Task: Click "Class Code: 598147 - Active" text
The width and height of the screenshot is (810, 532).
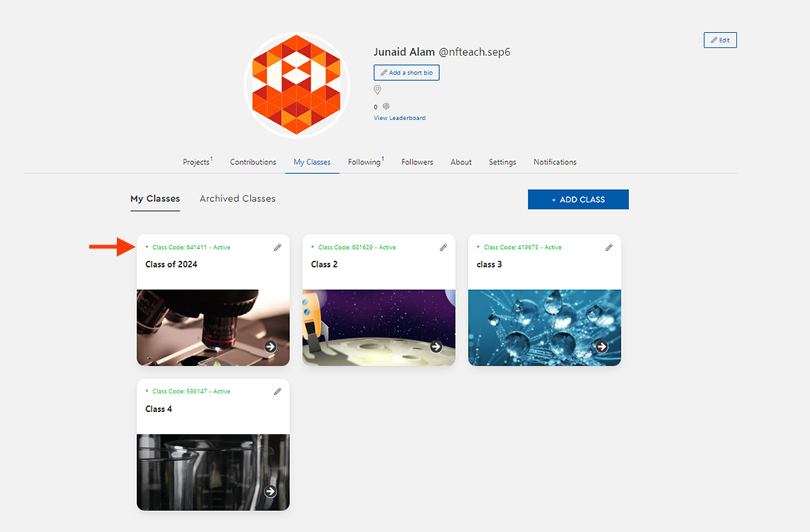Action: (x=191, y=392)
